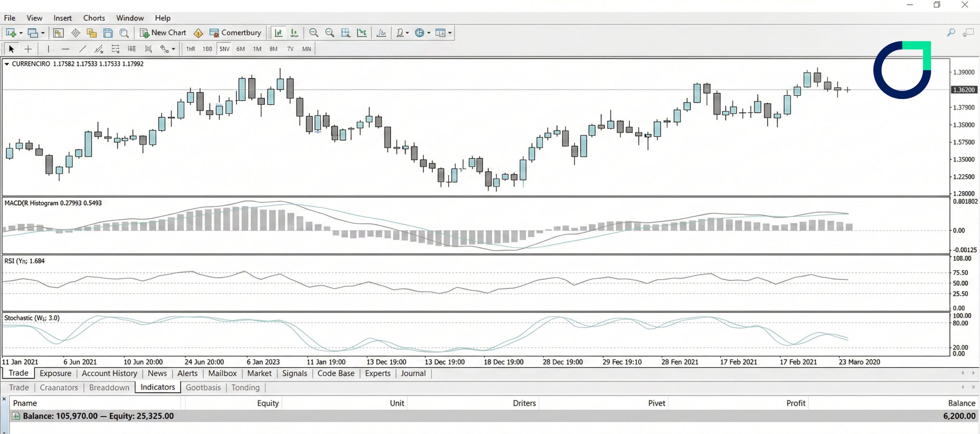Enable the MN monthly timeframe

click(x=306, y=49)
